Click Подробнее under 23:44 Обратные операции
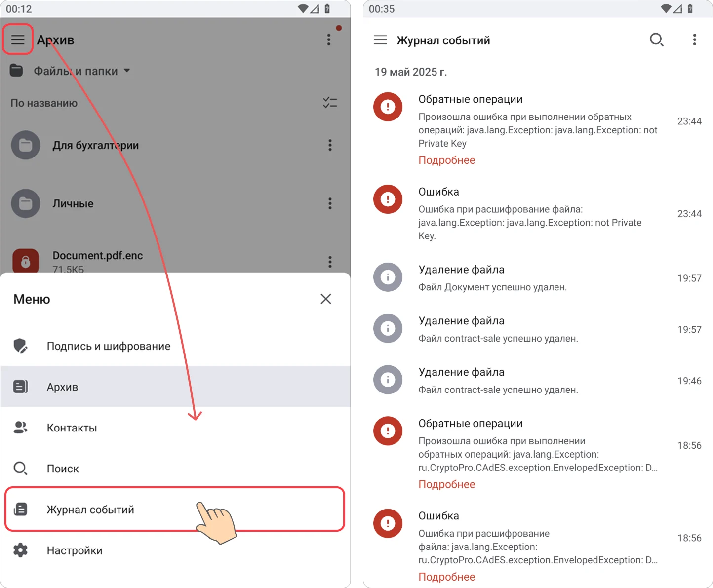 (447, 160)
